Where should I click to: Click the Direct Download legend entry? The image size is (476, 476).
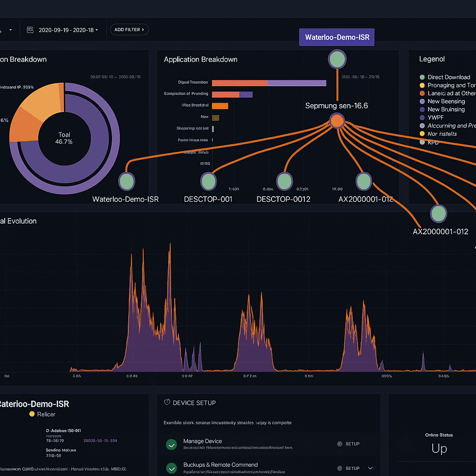coord(445,77)
